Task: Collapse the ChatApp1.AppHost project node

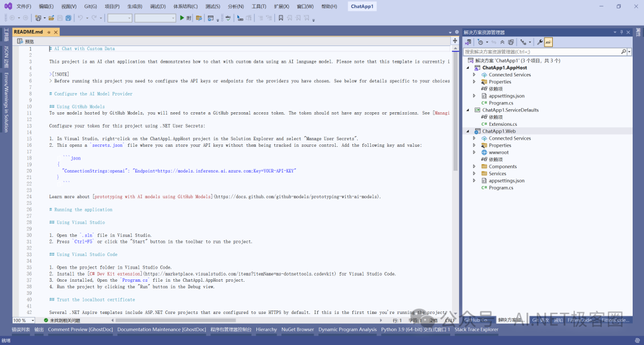Action: [x=468, y=68]
